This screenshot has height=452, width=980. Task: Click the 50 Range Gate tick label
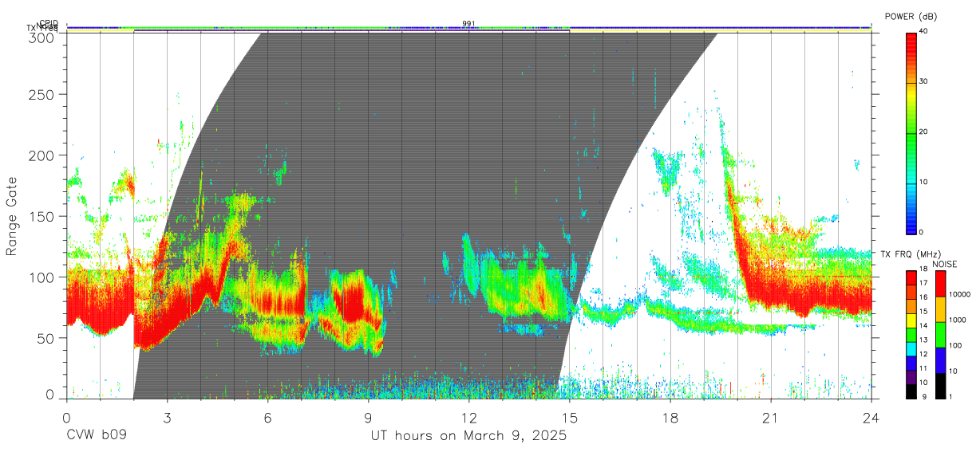[x=46, y=337]
